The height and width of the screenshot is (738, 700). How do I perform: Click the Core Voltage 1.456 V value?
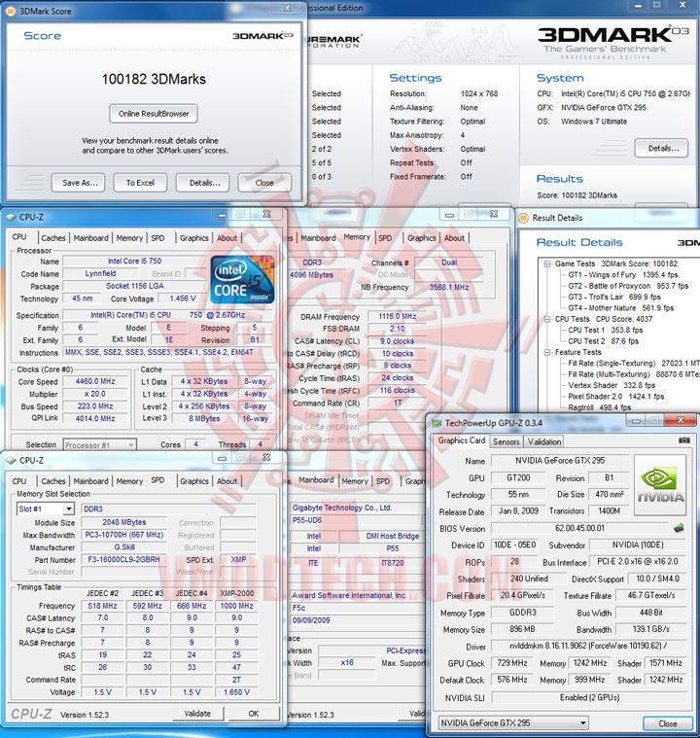[x=183, y=299]
